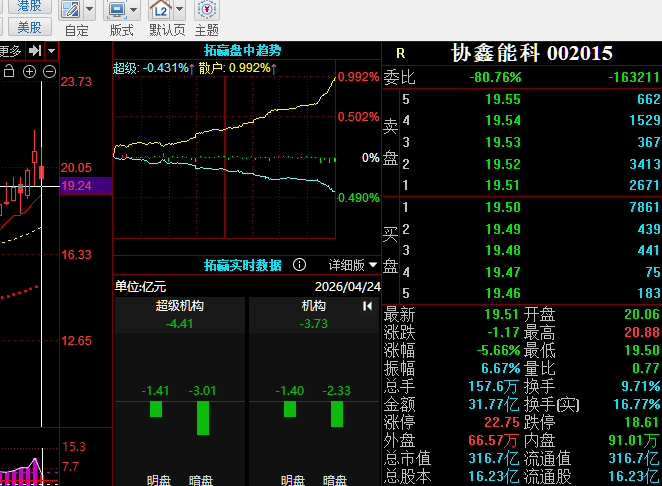Open the 自定 dropdown arrow

[x=90, y=9]
